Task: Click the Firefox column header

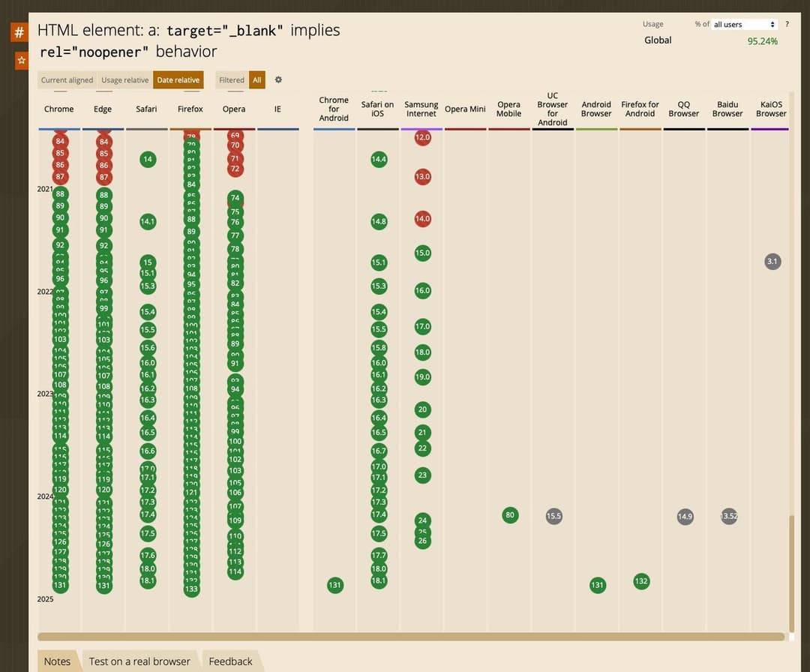Action: pyautogui.click(x=190, y=109)
